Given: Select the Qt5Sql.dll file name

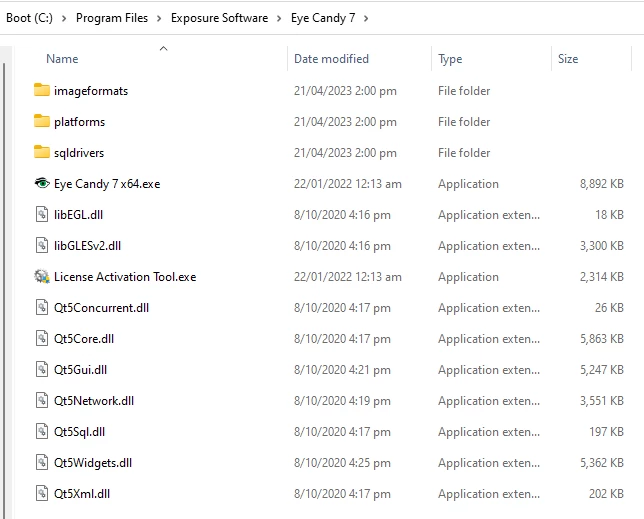Looking at the screenshot, I should click(x=79, y=432).
